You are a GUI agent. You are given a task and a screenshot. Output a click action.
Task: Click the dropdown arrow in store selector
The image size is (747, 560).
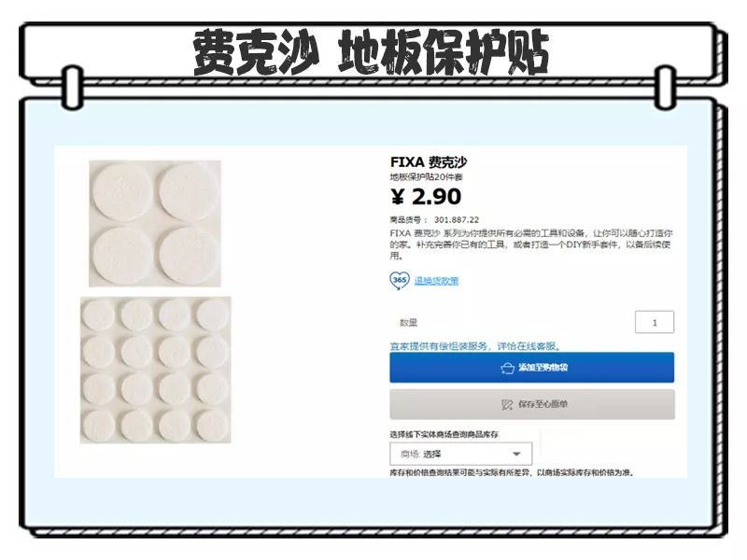(516, 454)
